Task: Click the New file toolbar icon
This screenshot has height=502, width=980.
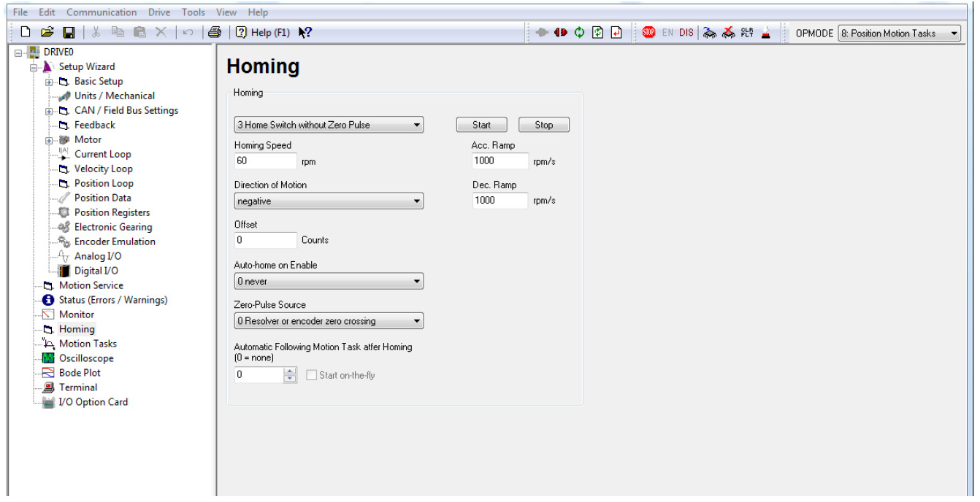Action: click(x=26, y=33)
